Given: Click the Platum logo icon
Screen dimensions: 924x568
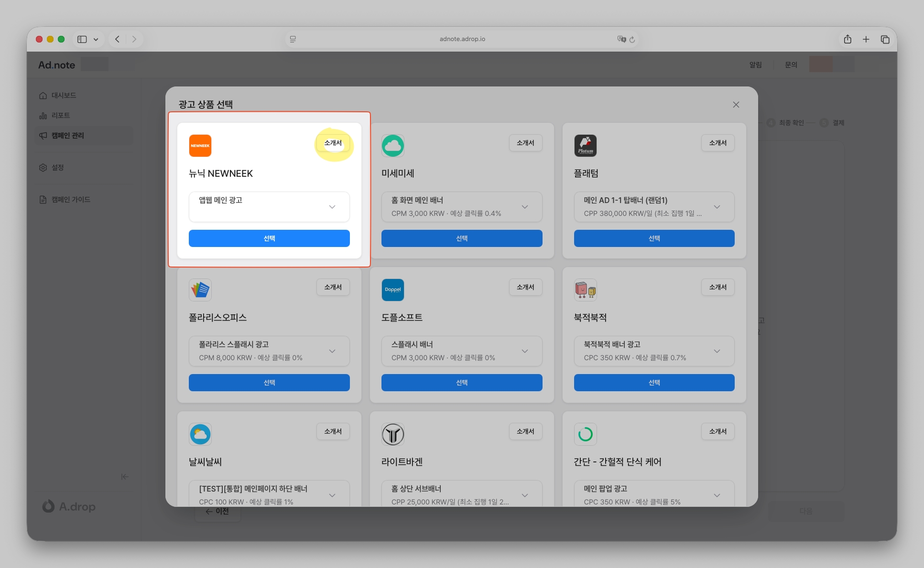Looking at the screenshot, I should point(585,146).
